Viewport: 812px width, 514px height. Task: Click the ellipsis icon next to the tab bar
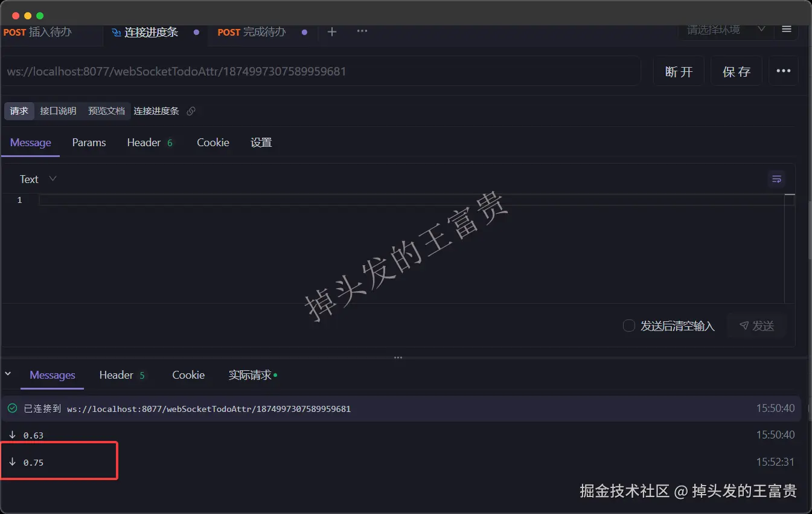(362, 32)
